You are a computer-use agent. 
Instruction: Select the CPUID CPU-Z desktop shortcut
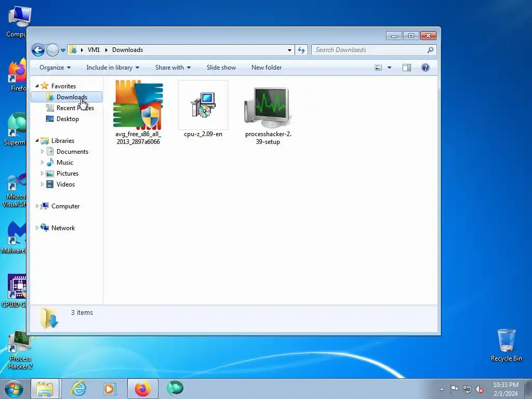(x=14, y=291)
